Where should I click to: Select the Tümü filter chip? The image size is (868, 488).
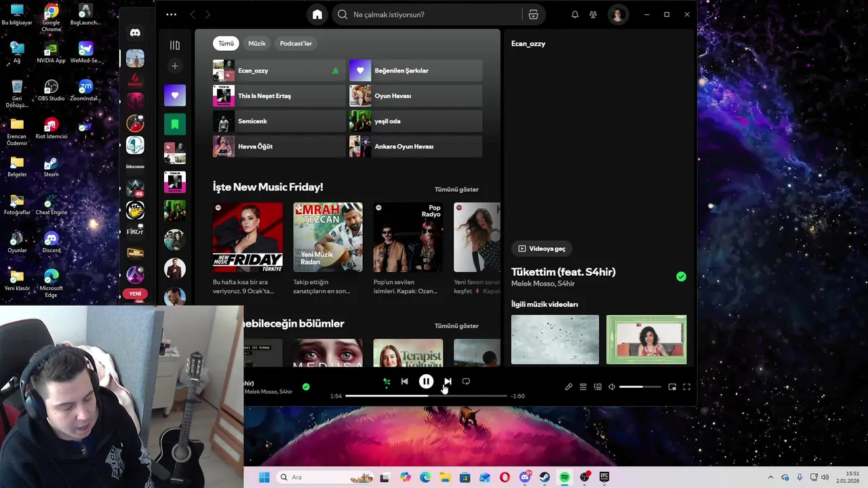(x=226, y=43)
